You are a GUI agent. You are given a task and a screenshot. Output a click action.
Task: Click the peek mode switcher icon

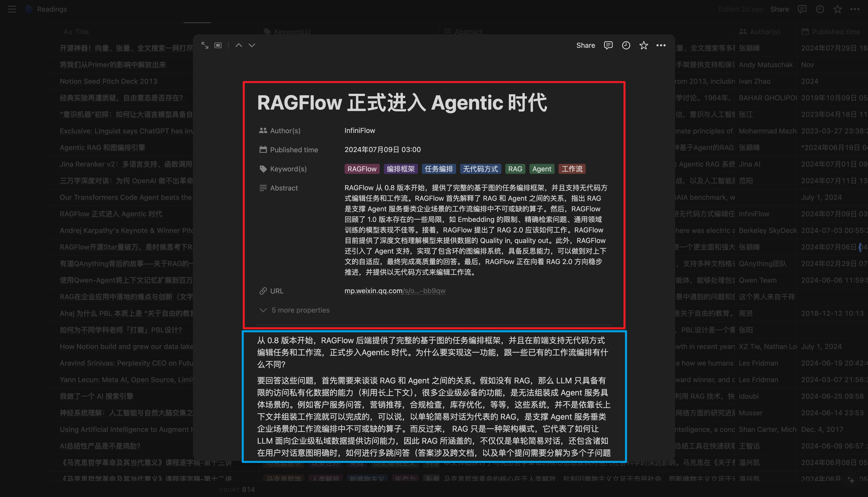(x=218, y=45)
